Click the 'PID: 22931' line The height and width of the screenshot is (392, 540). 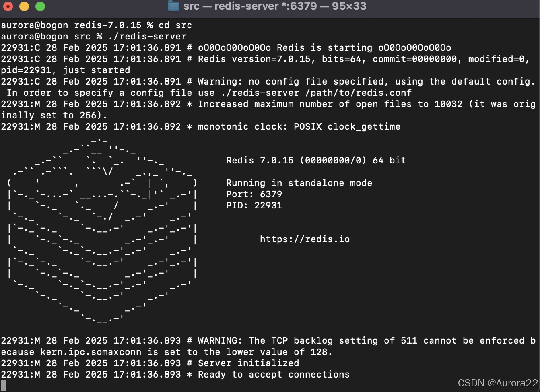click(254, 205)
